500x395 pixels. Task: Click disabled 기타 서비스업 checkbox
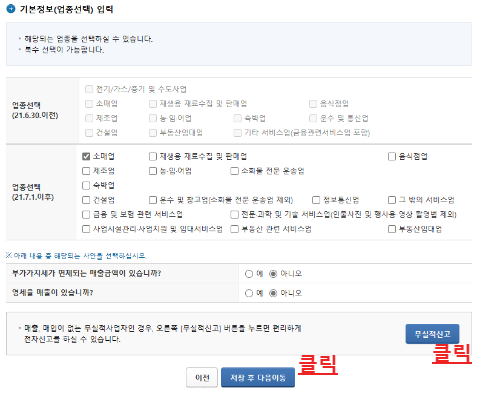pos(237,133)
